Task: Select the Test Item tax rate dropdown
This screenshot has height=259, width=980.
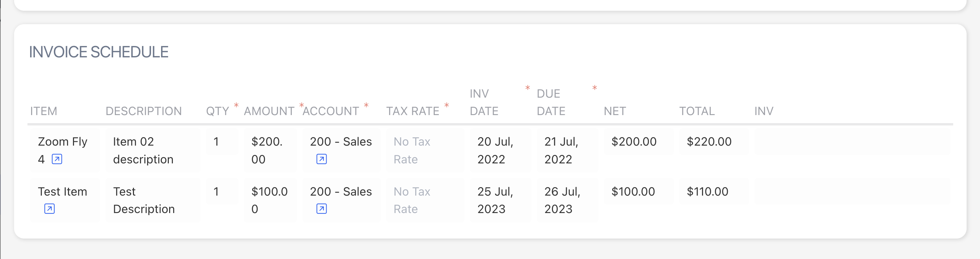Action: click(x=425, y=200)
